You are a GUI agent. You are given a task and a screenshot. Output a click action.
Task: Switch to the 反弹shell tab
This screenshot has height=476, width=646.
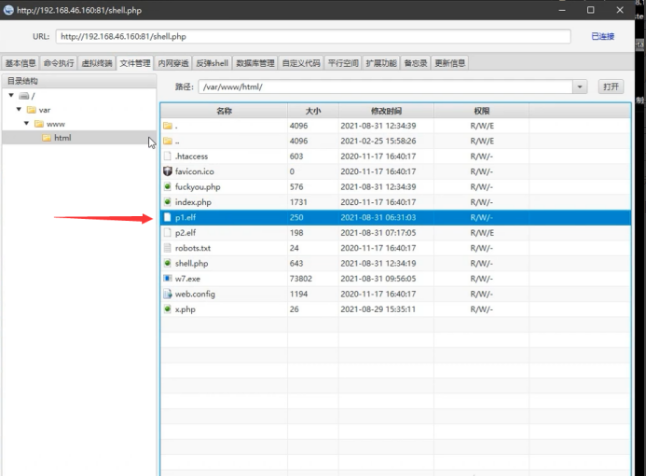pyautogui.click(x=212, y=63)
